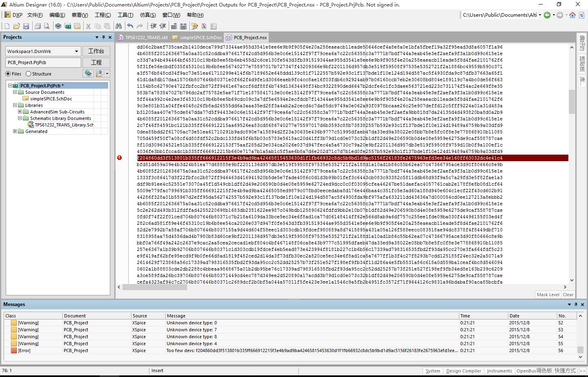Expand the AdvancedSim Sub-Circuits folder
Image resolution: width=588 pixels, height=377 pixels.
coord(20,112)
